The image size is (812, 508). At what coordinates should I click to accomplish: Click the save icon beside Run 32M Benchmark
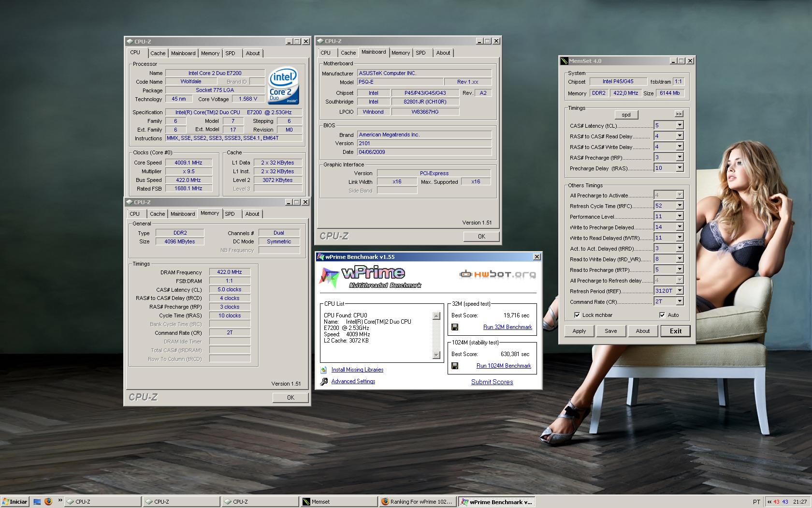pos(454,327)
